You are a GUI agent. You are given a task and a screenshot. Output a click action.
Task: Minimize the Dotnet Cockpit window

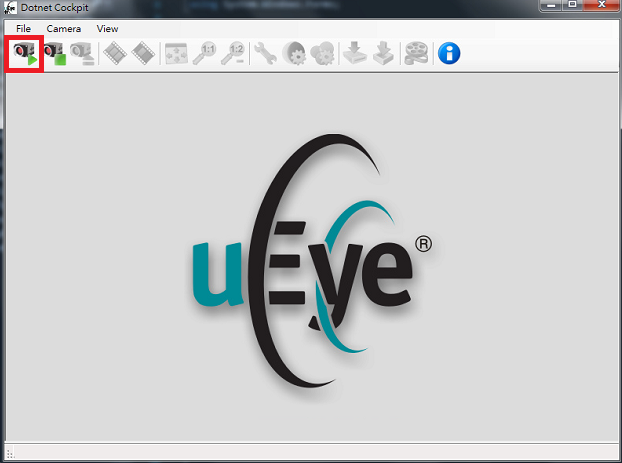click(551, 5)
